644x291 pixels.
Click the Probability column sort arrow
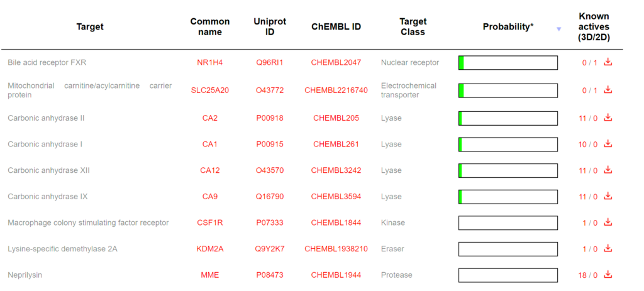pyautogui.click(x=558, y=29)
